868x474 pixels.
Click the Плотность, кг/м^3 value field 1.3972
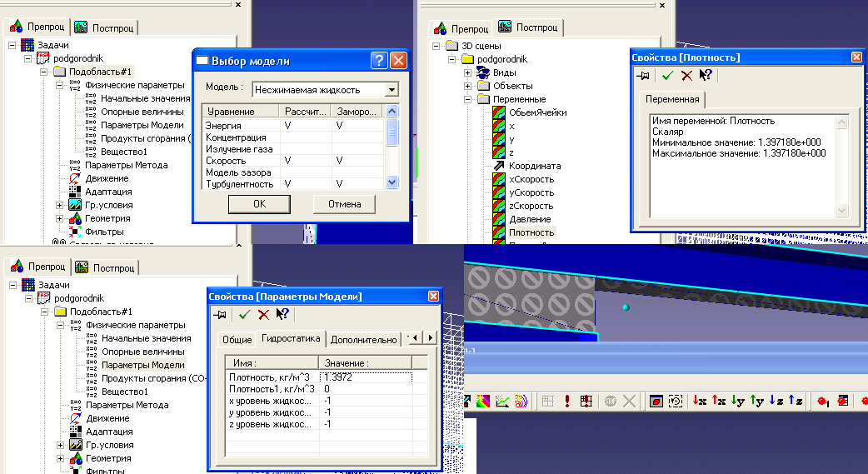[367, 377]
